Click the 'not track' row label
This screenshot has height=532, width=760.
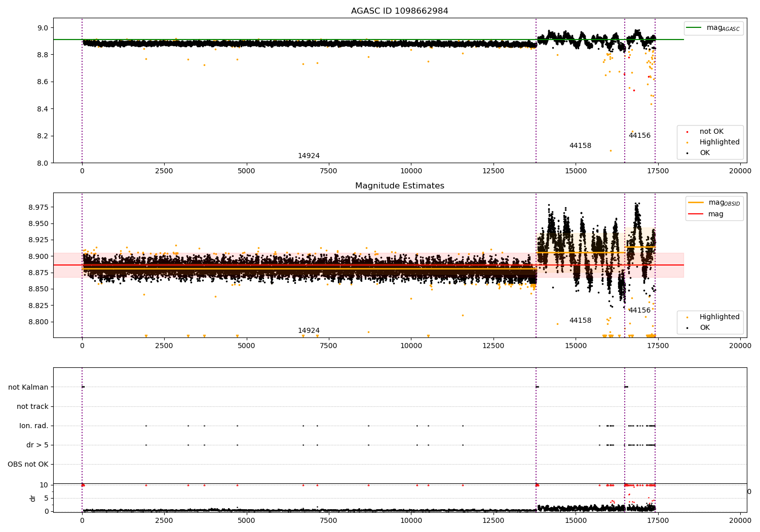(32, 407)
